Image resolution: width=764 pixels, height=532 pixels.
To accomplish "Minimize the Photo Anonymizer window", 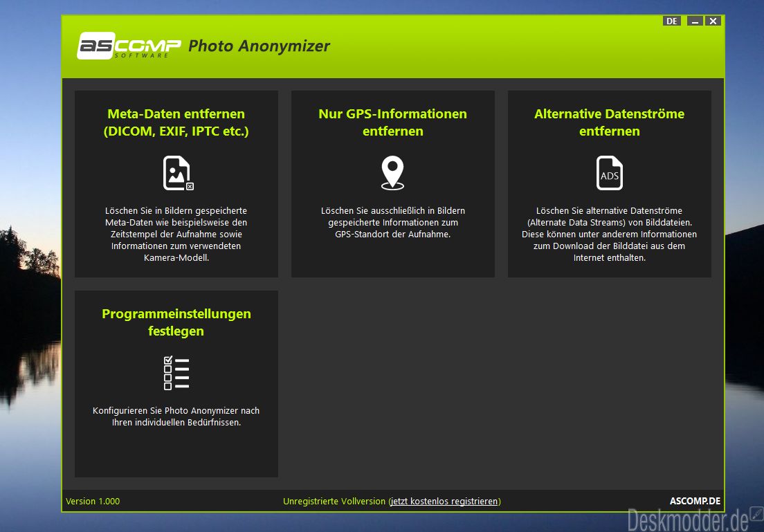I will coord(695,21).
